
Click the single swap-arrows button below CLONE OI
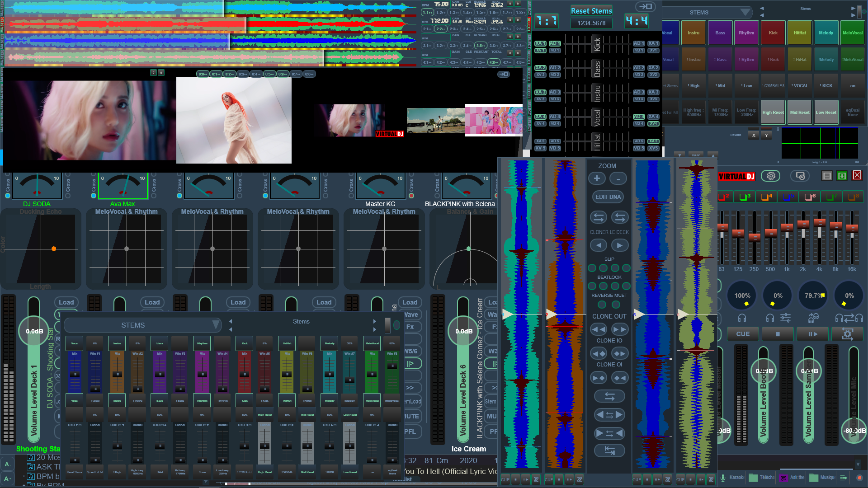609,396
